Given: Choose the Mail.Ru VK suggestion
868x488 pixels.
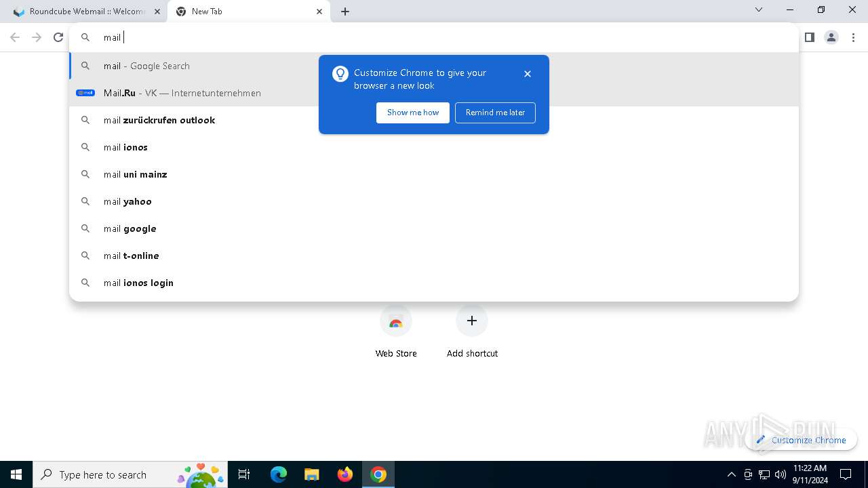Looking at the screenshot, I should click(x=434, y=93).
